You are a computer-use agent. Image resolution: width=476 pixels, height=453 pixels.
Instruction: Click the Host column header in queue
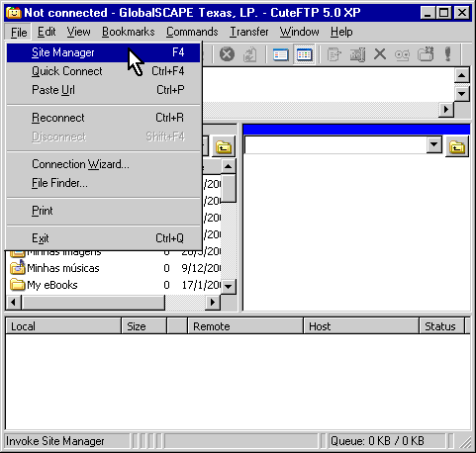[361, 326]
